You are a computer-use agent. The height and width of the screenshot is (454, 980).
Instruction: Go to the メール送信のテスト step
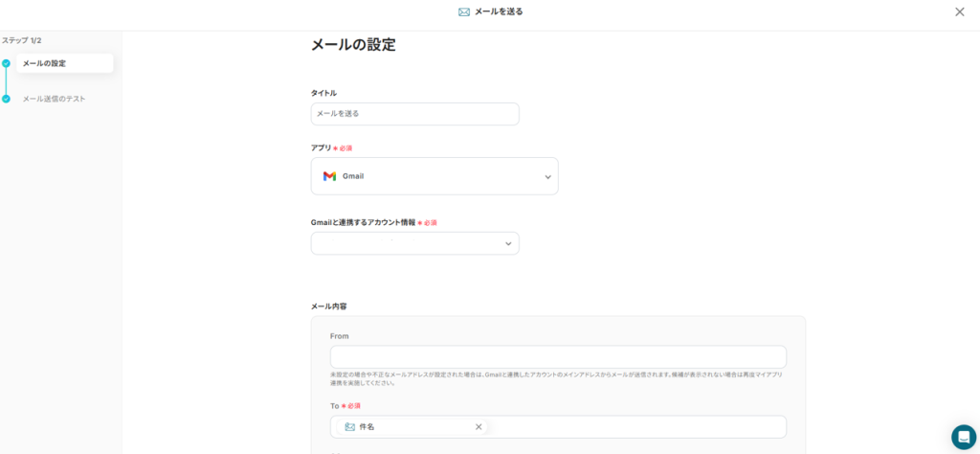pyautogui.click(x=54, y=99)
